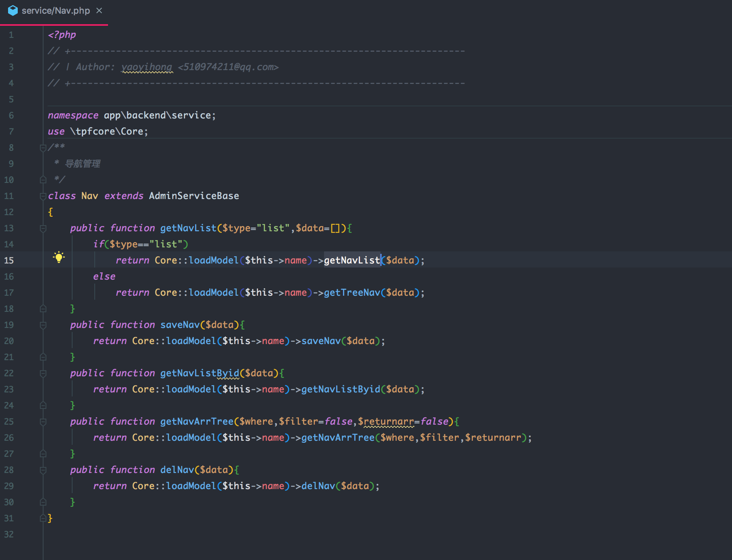Click getTreeNav method call on line 17
Image resolution: width=732 pixels, height=560 pixels.
click(x=352, y=293)
